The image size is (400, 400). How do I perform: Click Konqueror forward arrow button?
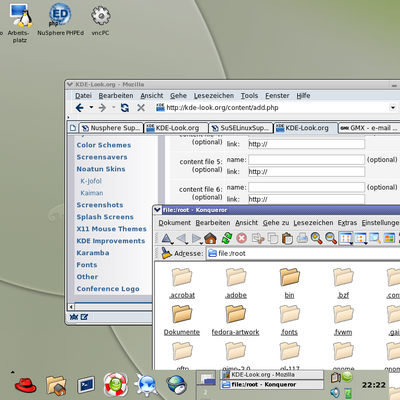coord(197,238)
